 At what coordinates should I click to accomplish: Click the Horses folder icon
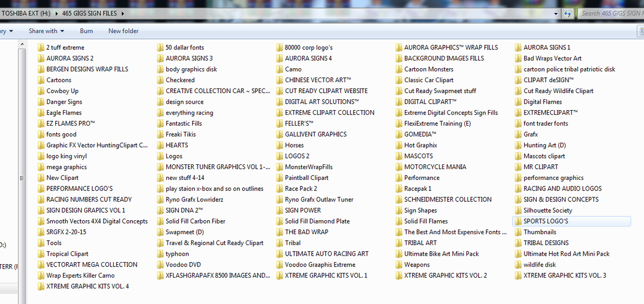(x=280, y=145)
